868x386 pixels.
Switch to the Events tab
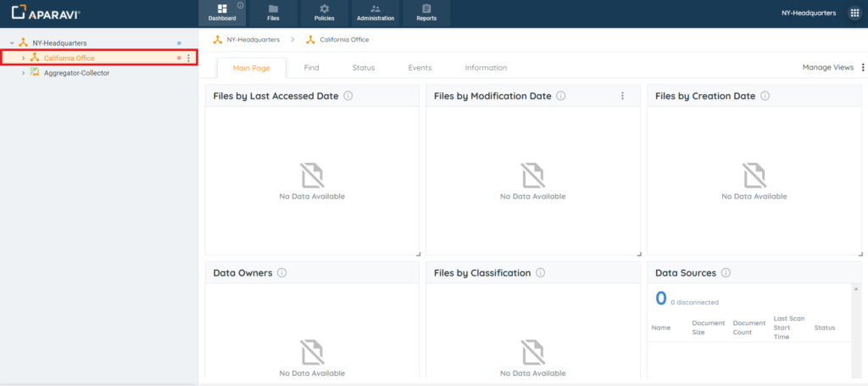(x=420, y=68)
